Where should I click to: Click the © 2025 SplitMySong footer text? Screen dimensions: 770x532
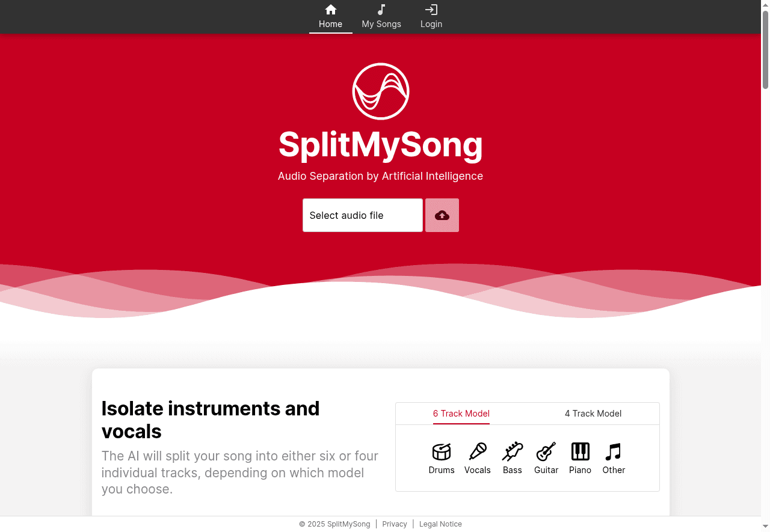[x=334, y=524]
